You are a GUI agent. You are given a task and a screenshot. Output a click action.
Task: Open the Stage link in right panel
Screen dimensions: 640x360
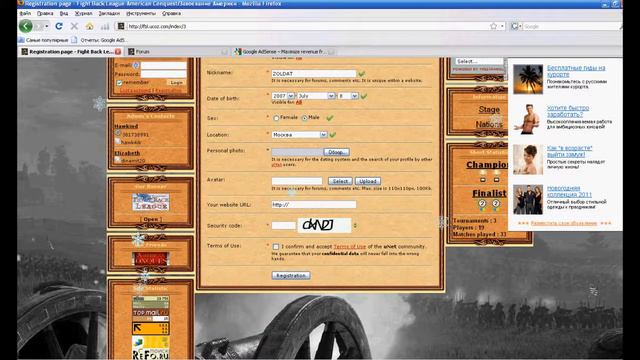[489, 109]
